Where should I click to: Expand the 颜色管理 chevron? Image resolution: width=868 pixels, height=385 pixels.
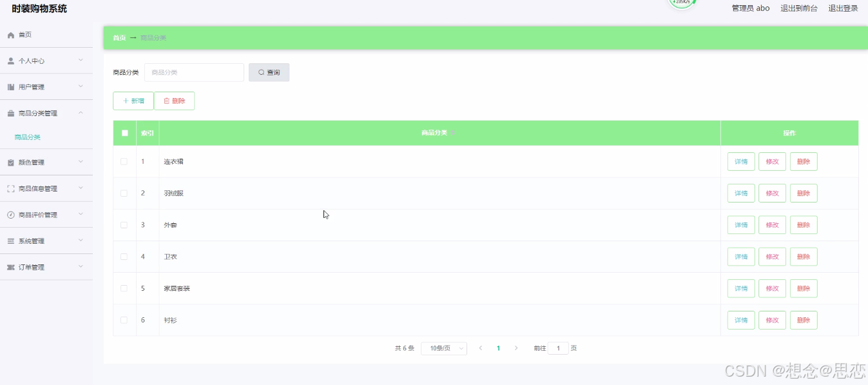(81, 163)
